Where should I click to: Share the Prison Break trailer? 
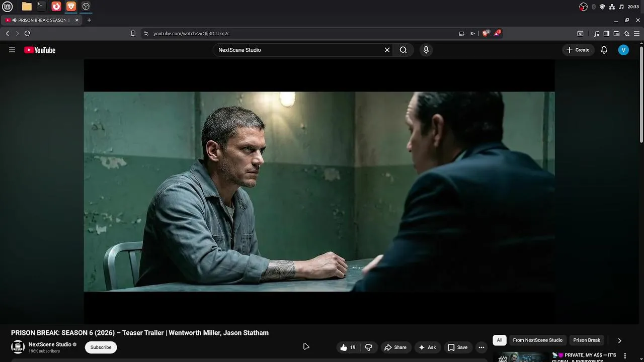(395, 347)
